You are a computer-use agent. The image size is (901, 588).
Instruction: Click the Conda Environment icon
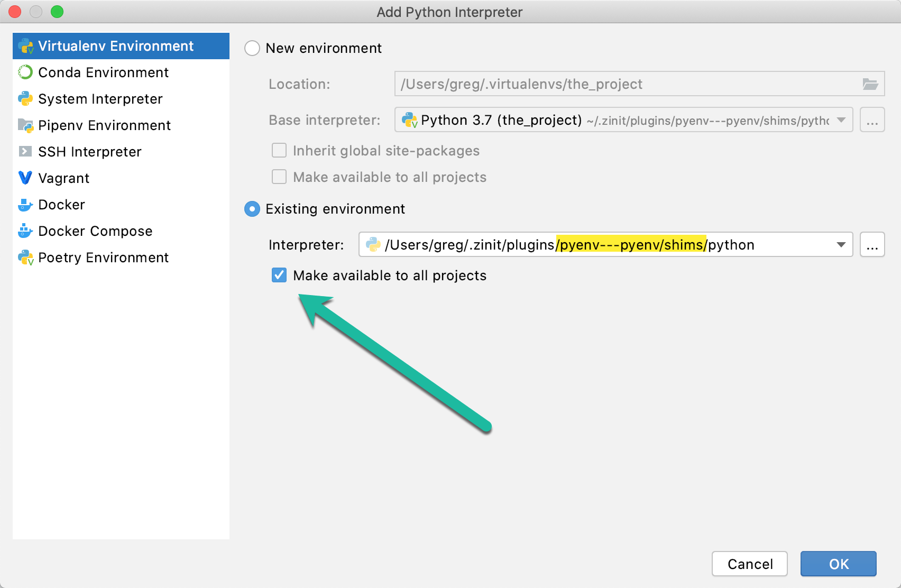tap(25, 72)
